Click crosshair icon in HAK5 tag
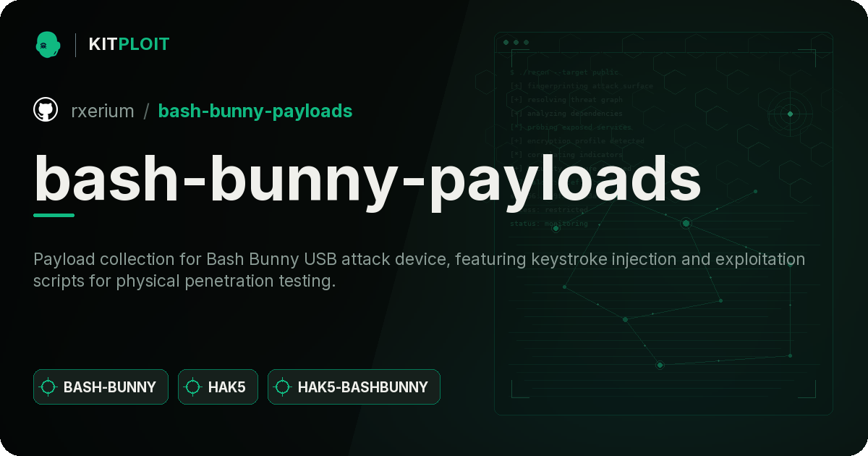 pos(193,387)
